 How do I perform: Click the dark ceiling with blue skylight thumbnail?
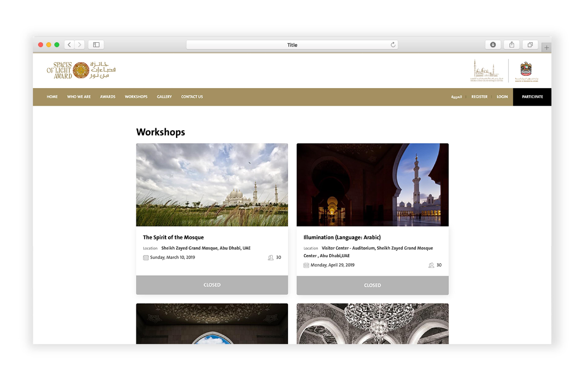(212, 324)
